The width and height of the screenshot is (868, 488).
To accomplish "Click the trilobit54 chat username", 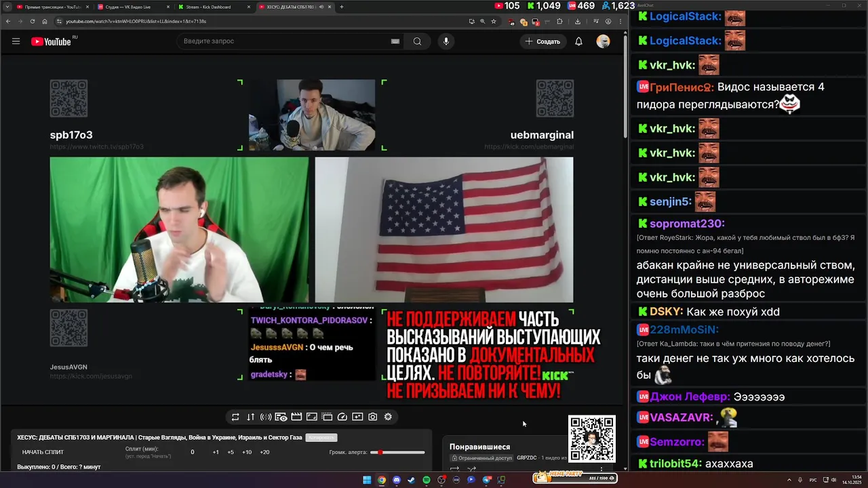I will (x=675, y=464).
